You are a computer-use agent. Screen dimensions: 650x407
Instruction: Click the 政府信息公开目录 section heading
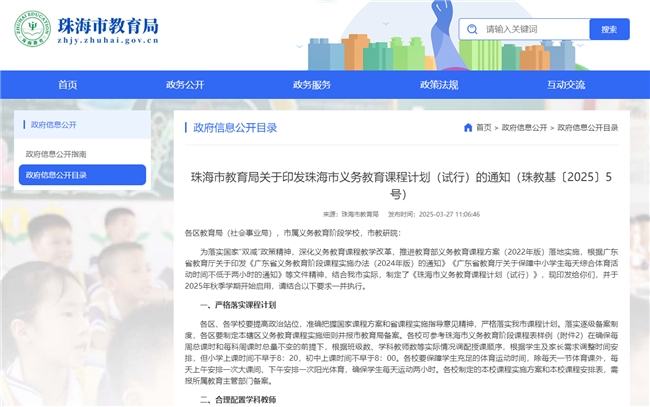235,128
